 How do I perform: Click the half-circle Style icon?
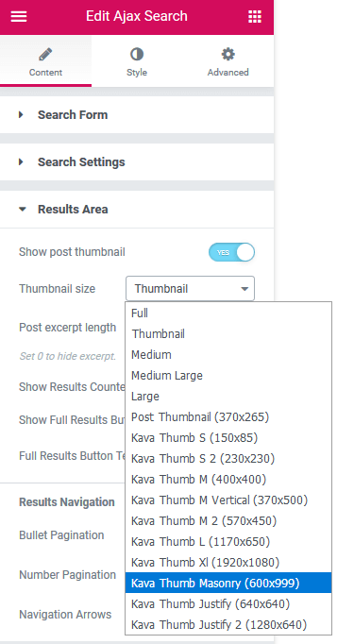[x=137, y=54]
